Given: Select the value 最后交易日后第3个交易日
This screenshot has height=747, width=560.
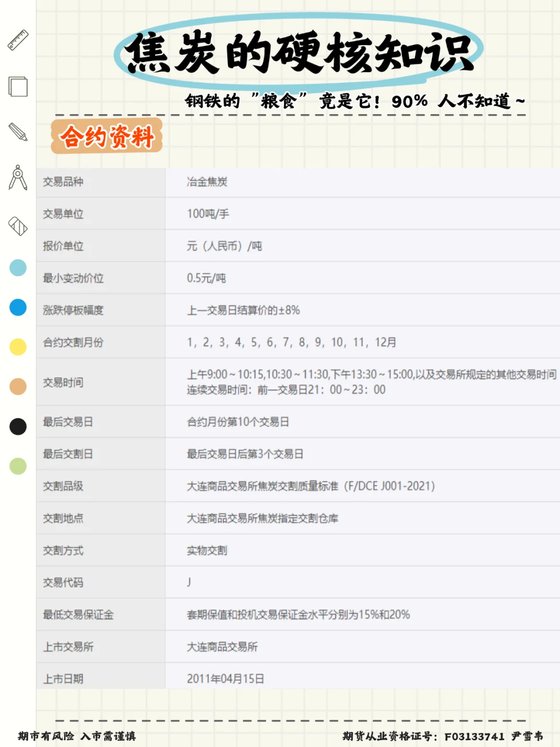Looking at the screenshot, I should tap(245, 454).
